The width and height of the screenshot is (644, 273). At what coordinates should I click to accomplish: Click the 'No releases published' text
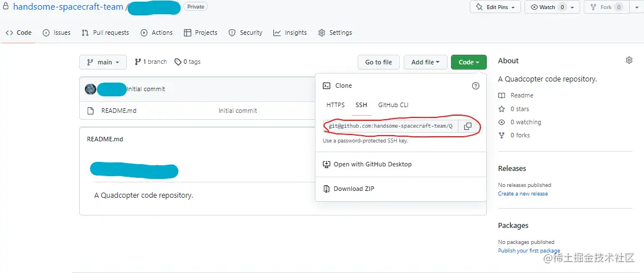(x=525, y=185)
